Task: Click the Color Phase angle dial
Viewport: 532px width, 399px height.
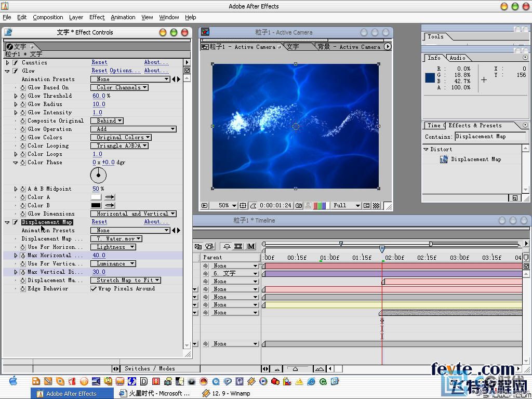Action: [x=98, y=176]
